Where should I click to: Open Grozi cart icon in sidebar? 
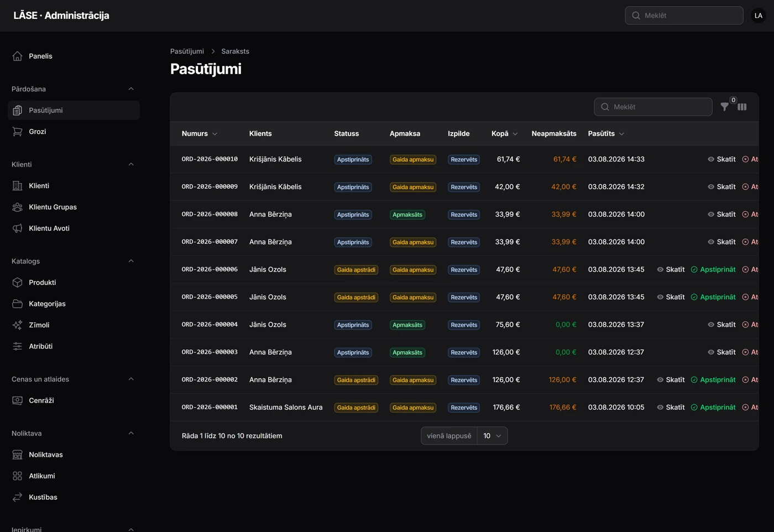(x=18, y=132)
